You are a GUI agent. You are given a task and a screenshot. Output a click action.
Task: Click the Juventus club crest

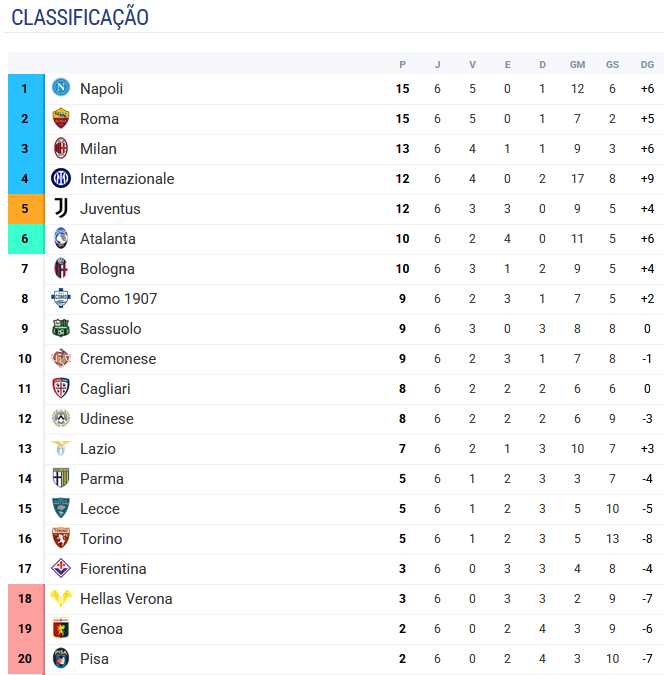click(x=61, y=208)
